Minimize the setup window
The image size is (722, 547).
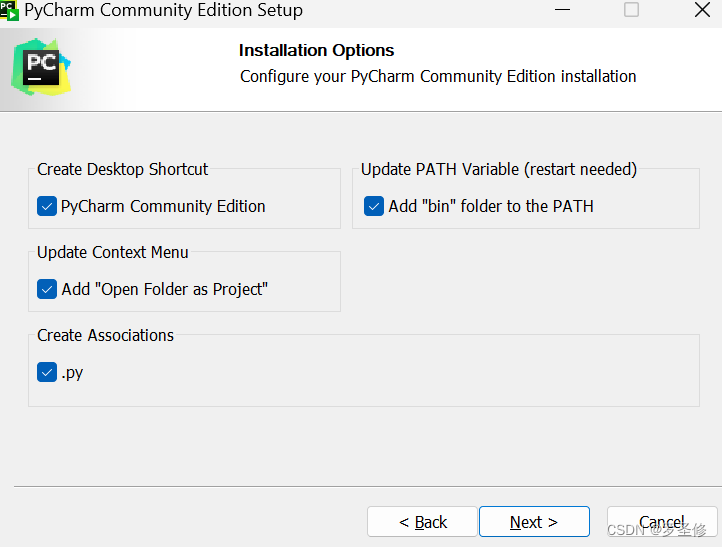pyautogui.click(x=562, y=10)
